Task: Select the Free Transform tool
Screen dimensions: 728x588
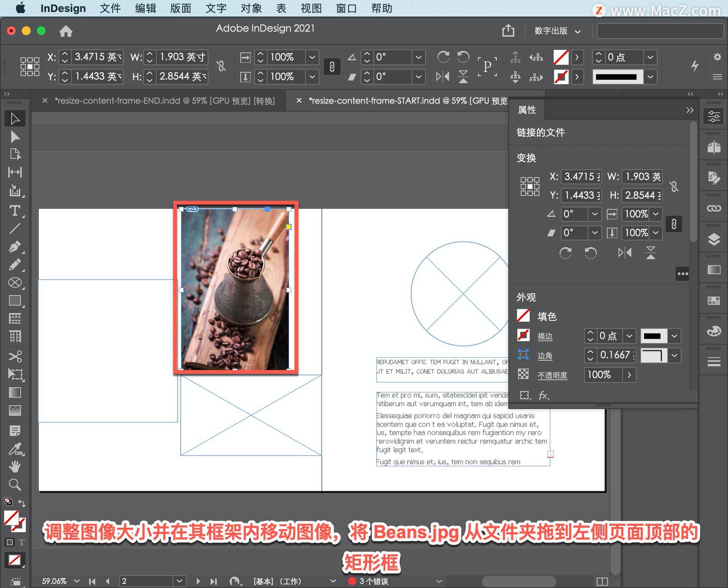Action: tap(15, 374)
